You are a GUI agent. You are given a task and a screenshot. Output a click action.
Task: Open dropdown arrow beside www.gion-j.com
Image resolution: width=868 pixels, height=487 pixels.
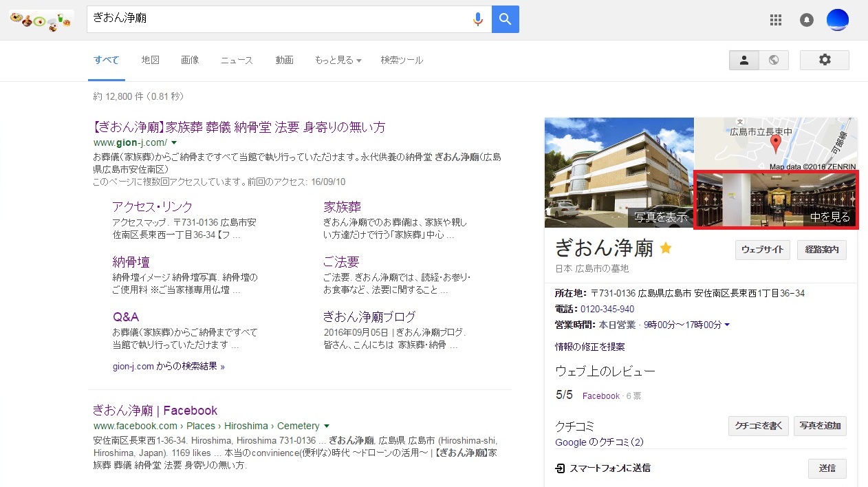tap(174, 143)
